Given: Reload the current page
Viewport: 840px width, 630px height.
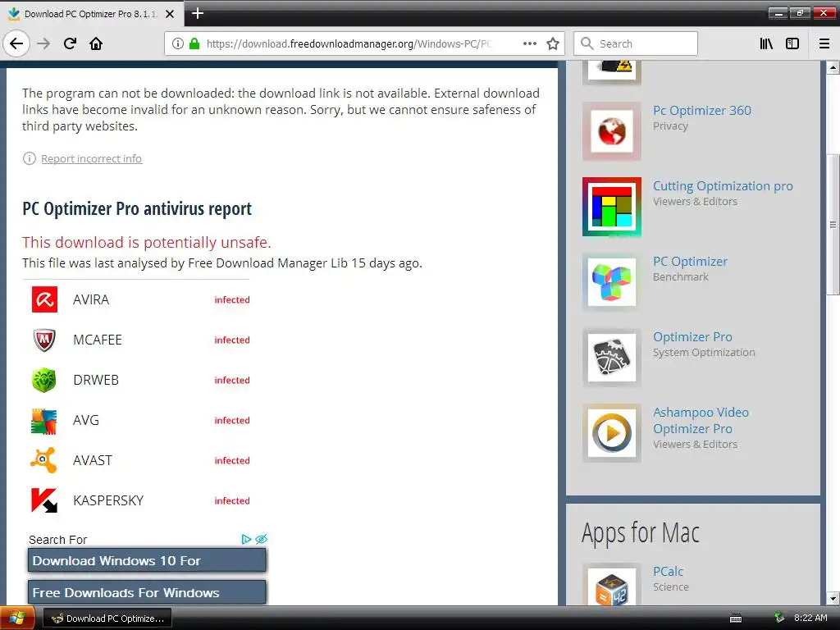Looking at the screenshot, I should pos(70,43).
